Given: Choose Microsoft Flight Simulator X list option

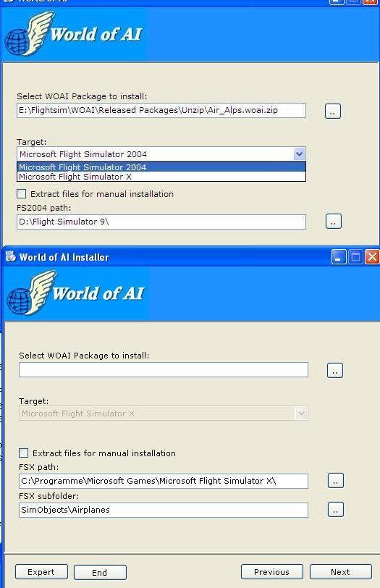Looking at the screenshot, I should point(161,177).
